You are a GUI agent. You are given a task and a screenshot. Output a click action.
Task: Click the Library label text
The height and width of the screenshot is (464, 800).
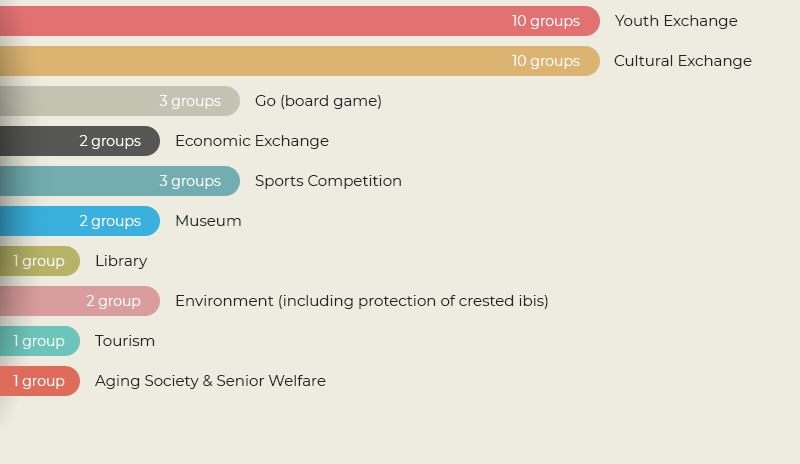point(121,261)
